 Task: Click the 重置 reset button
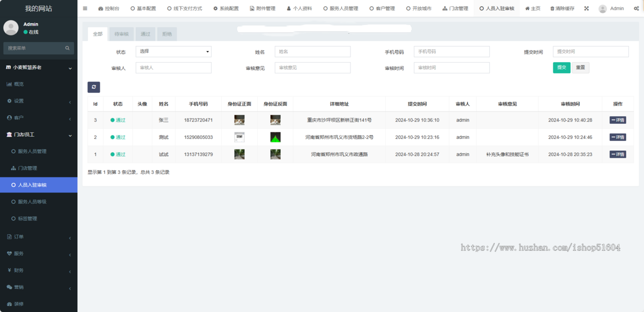coord(581,68)
